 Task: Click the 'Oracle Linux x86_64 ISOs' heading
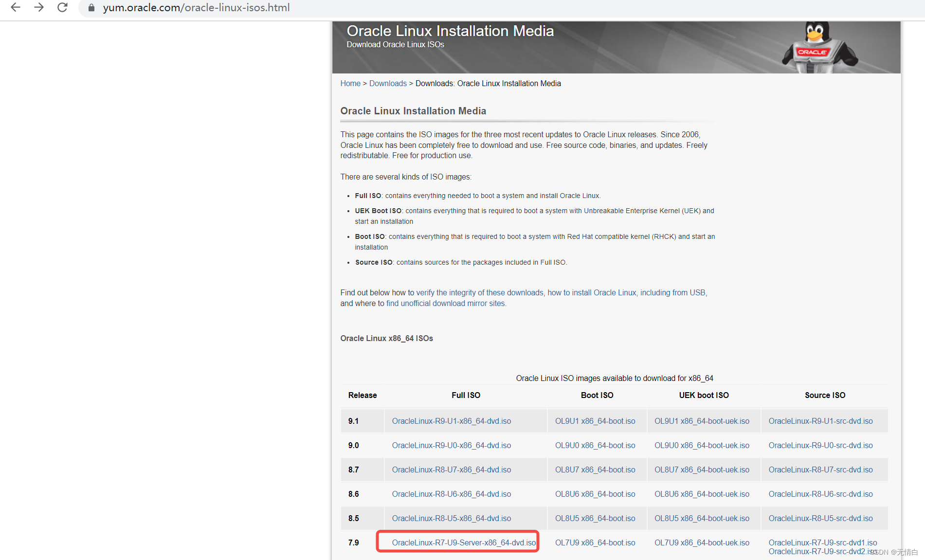(x=386, y=338)
